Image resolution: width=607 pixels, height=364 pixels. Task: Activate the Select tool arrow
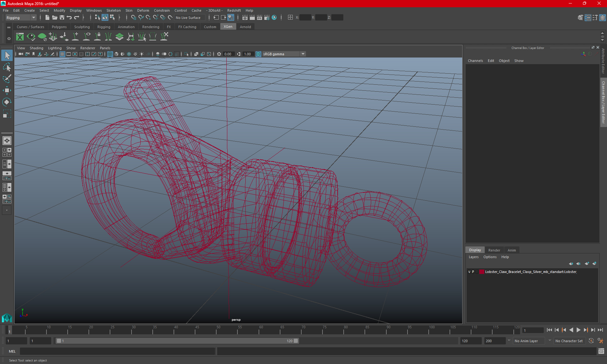[7, 56]
